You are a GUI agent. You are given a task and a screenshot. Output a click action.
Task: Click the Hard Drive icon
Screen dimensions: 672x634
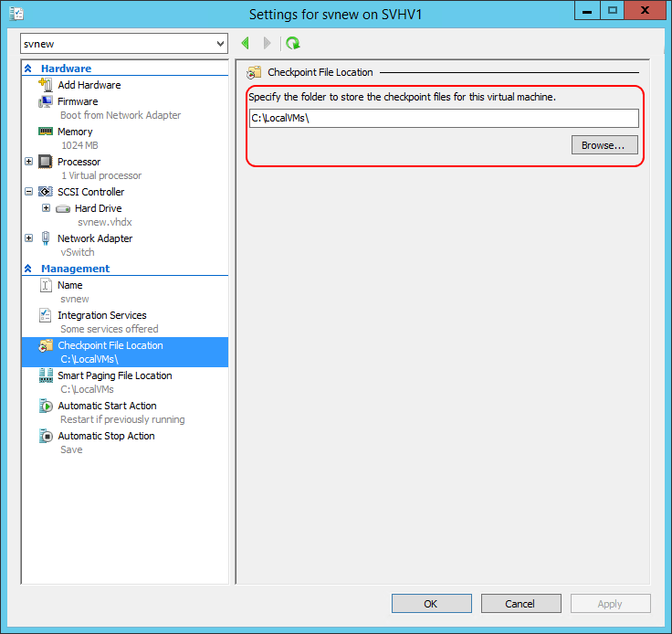coord(63,208)
